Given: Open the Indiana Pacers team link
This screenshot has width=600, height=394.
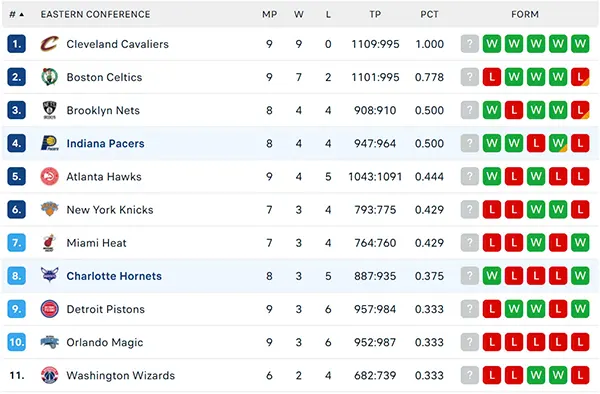Looking at the screenshot, I should coord(106,143).
